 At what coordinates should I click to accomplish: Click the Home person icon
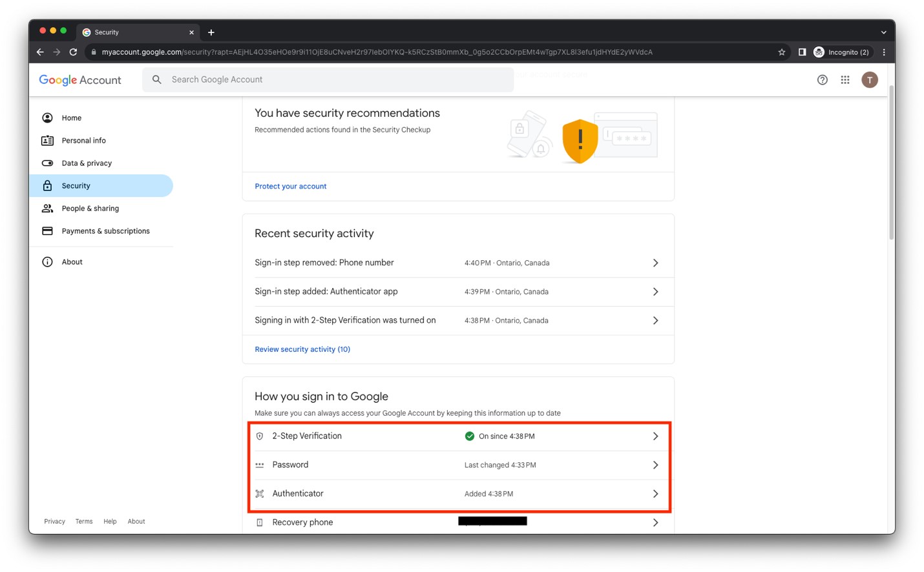[x=47, y=118]
